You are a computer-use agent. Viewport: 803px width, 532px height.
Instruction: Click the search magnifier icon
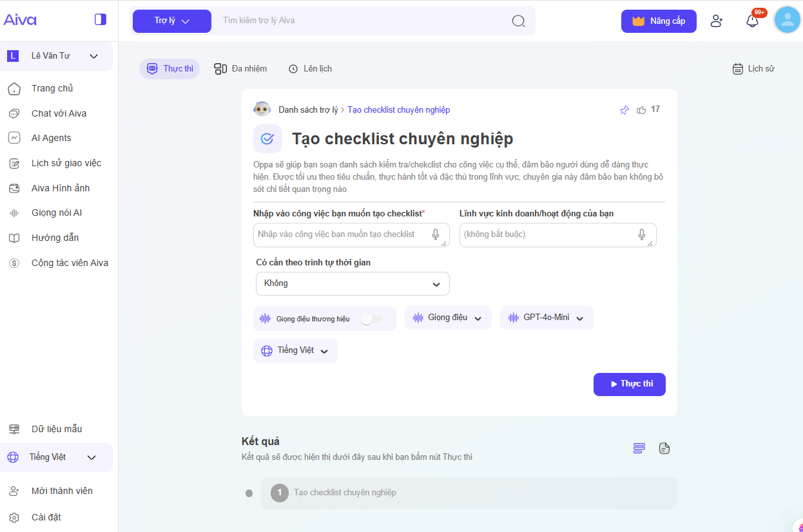tap(518, 21)
